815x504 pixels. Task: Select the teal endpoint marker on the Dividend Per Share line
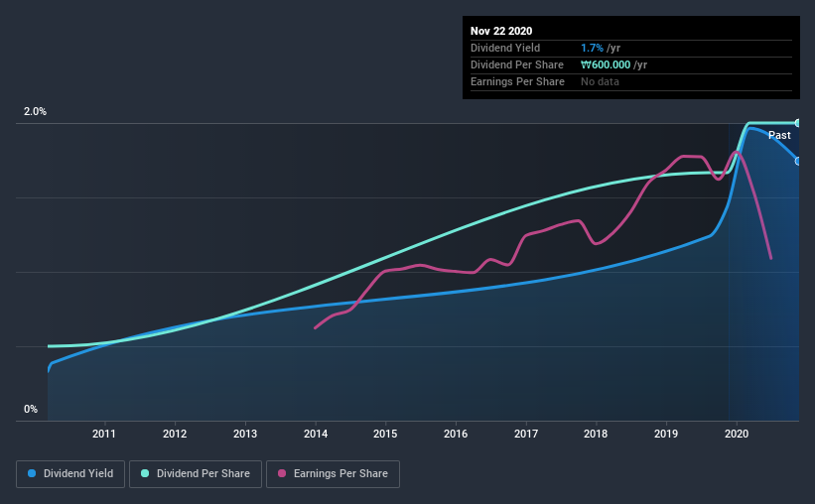coord(797,123)
